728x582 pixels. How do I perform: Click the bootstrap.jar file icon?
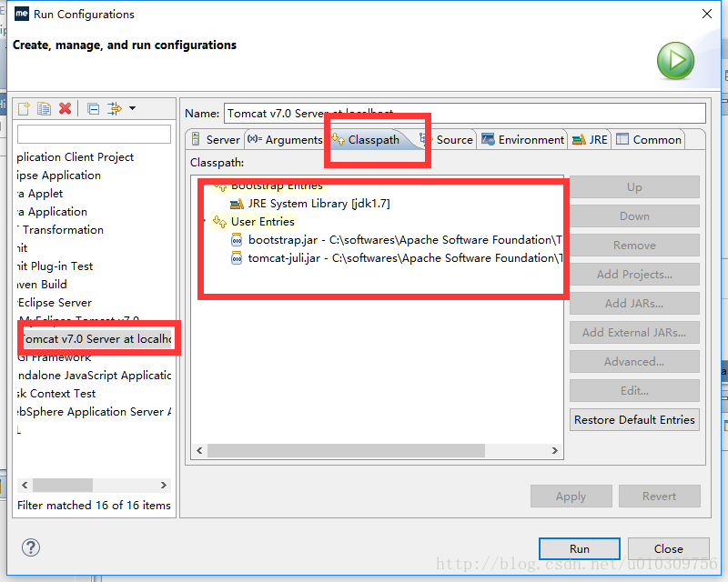coord(237,239)
